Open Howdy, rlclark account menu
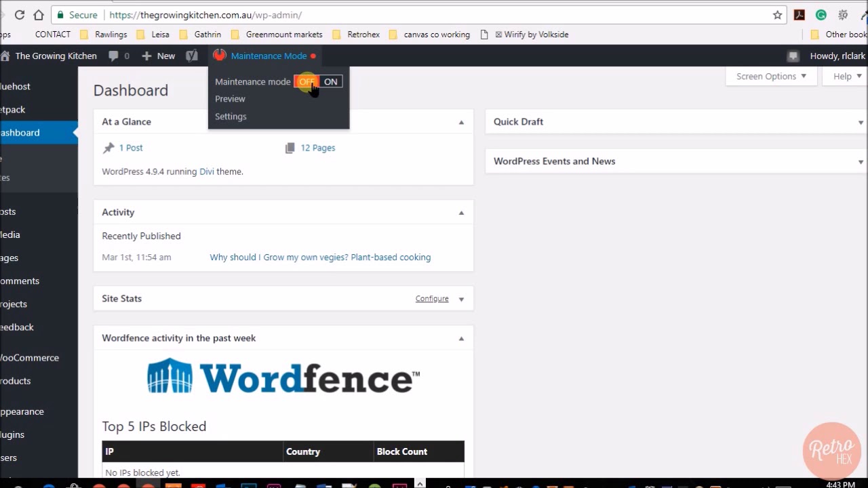 point(837,56)
